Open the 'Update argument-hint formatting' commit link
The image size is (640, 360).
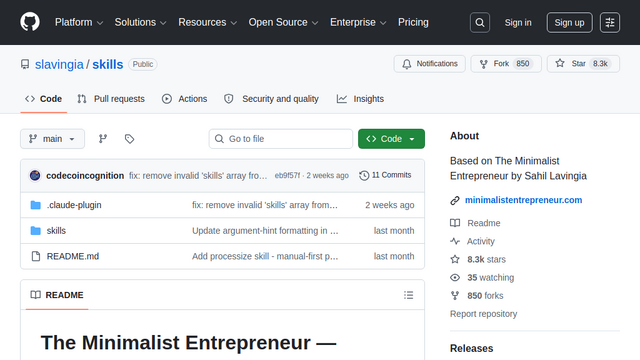tap(265, 231)
